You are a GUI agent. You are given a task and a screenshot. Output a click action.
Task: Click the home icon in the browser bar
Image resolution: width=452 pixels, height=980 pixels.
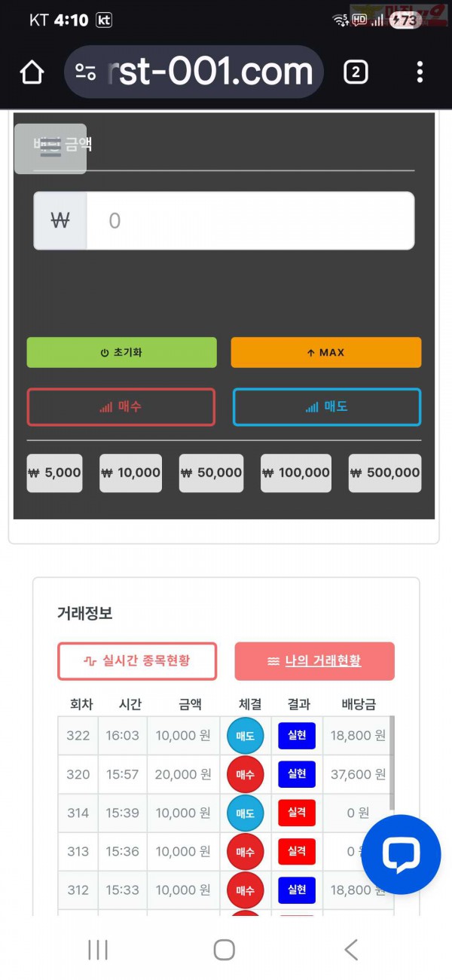click(x=31, y=72)
